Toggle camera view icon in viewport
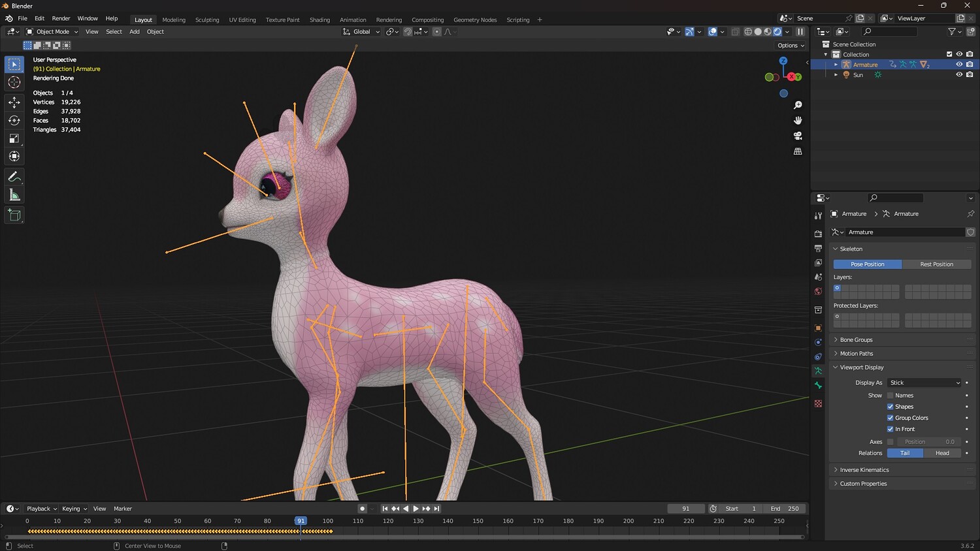Image resolution: width=980 pixels, height=551 pixels. pos(798,136)
